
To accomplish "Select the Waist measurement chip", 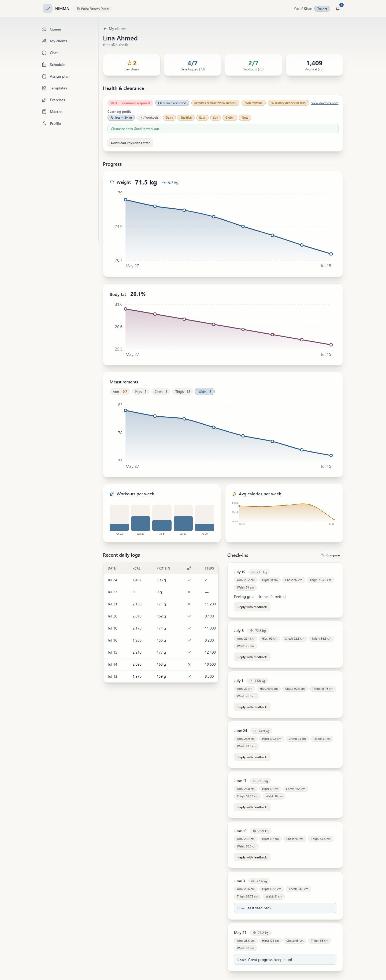I will [205, 391].
